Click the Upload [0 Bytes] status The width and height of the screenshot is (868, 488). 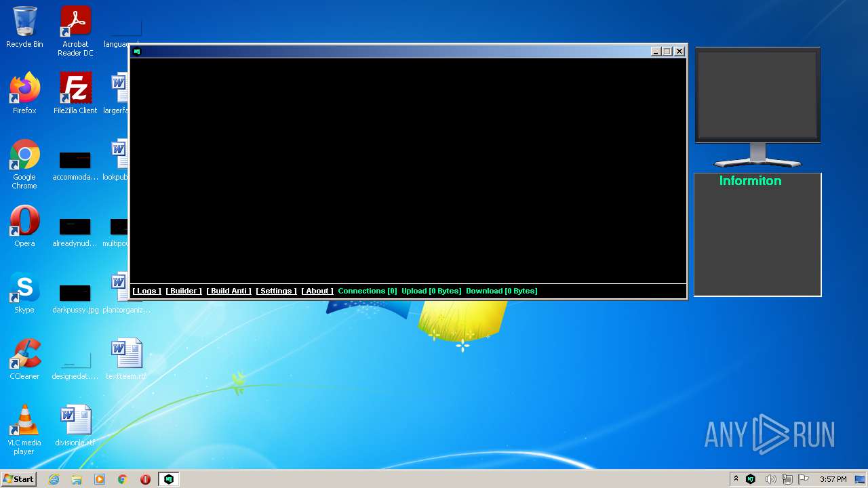point(431,291)
